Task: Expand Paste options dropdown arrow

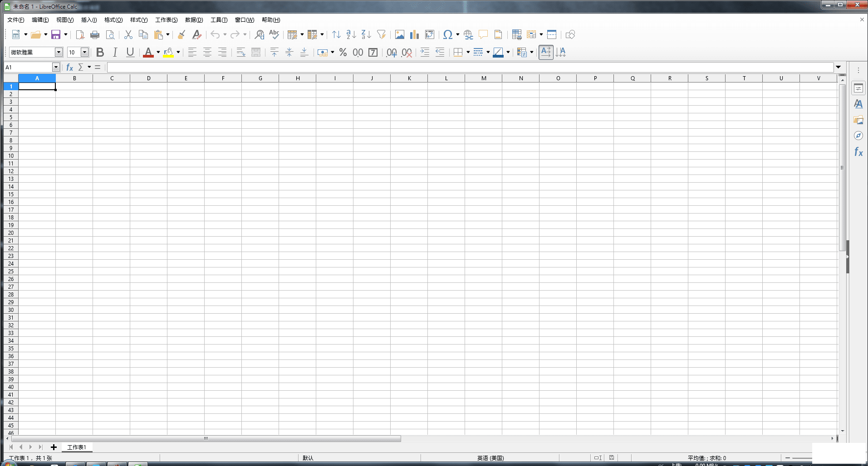Action: [x=167, y=34]
